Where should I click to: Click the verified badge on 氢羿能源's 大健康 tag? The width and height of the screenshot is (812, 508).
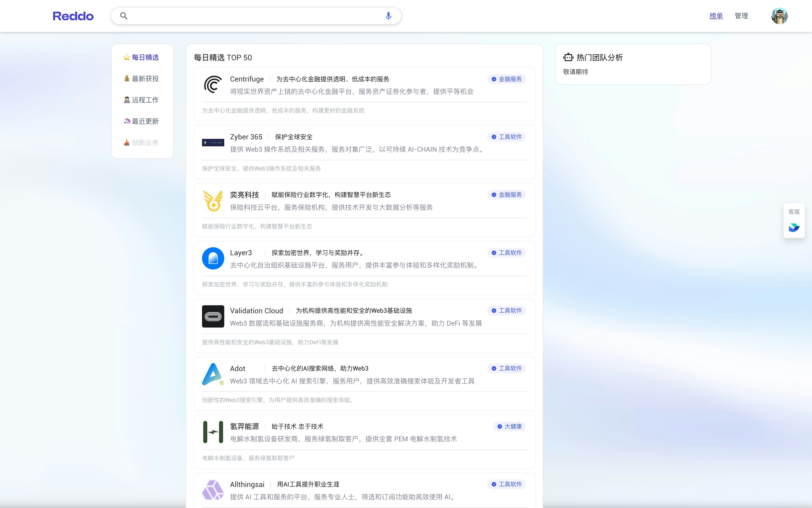coord(500,427)
